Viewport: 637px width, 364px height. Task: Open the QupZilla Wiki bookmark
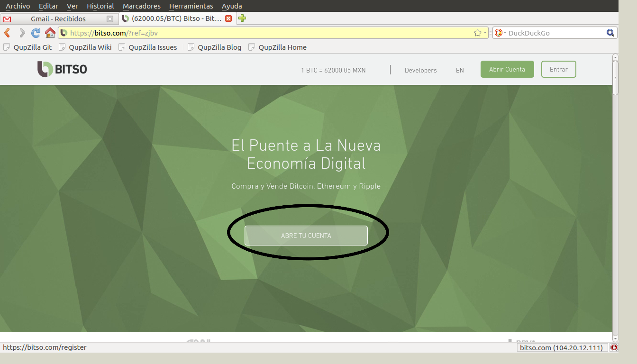click(x=85, y=47)
